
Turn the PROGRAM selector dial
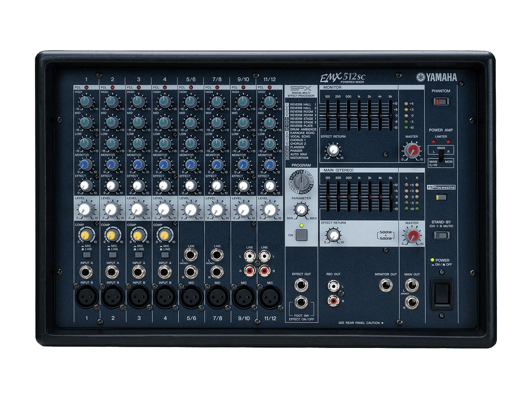click(x=301, y=182)
